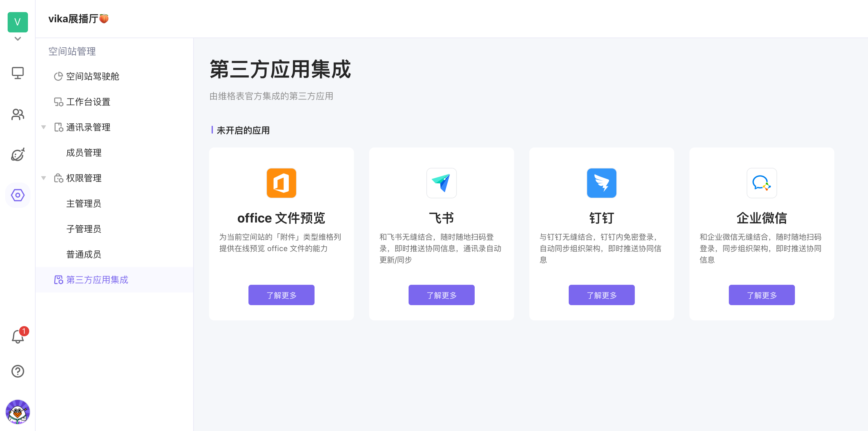
Task: Click the office 文件预览 card title
Action: click(281, 218)
